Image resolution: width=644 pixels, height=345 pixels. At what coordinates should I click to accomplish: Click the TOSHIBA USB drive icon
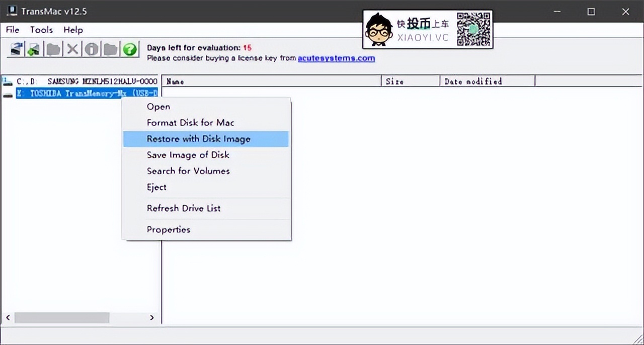(x=8, y=94)
